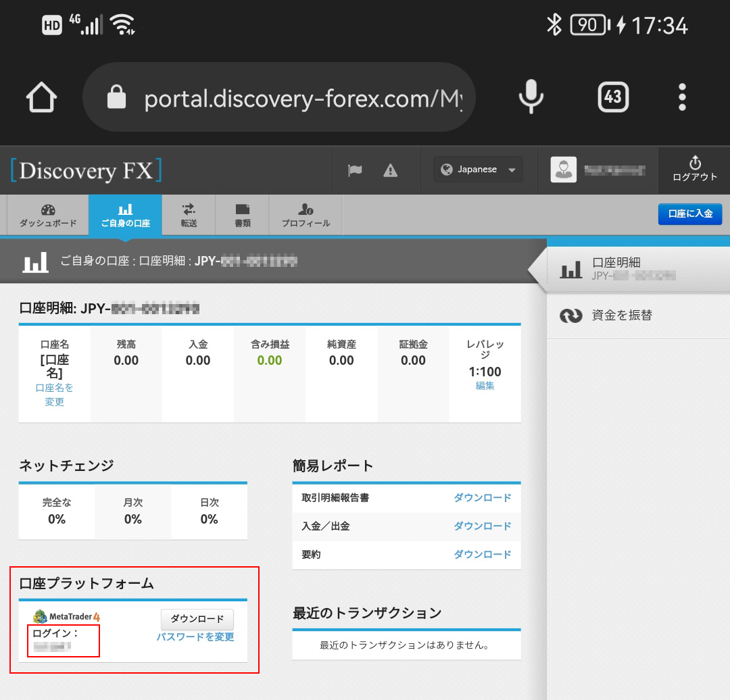Screen dimensions: 730x700
Task: Tap the padlock icon in address bar
Action: click(x=116, y=97)
